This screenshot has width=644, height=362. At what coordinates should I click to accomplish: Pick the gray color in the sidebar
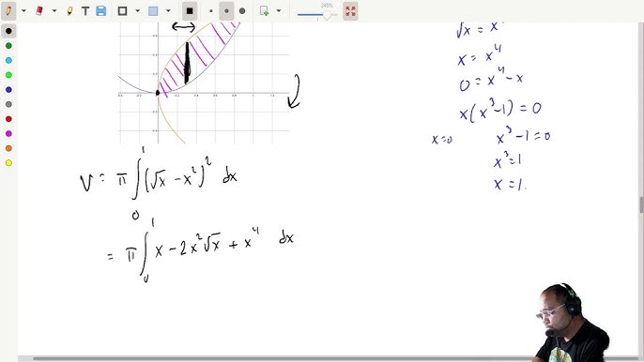tap(8, 104)
